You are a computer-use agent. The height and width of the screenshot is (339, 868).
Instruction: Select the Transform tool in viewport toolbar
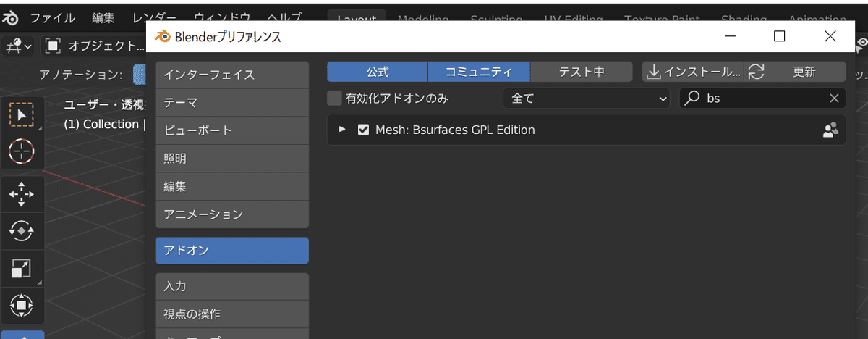click(22, 305)
